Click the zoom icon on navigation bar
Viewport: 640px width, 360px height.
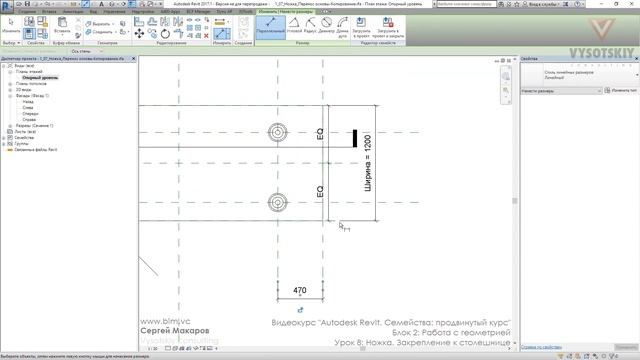pos(506,91)
